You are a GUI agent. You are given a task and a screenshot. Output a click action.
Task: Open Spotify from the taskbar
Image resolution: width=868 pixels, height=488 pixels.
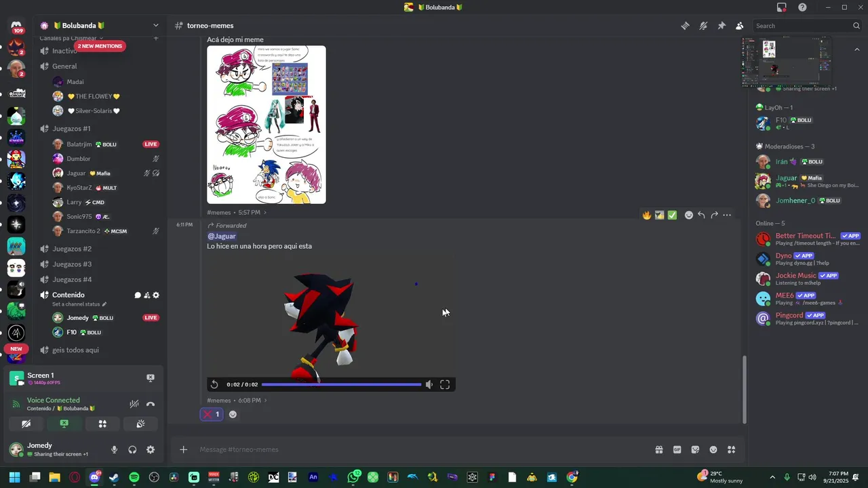134,477
